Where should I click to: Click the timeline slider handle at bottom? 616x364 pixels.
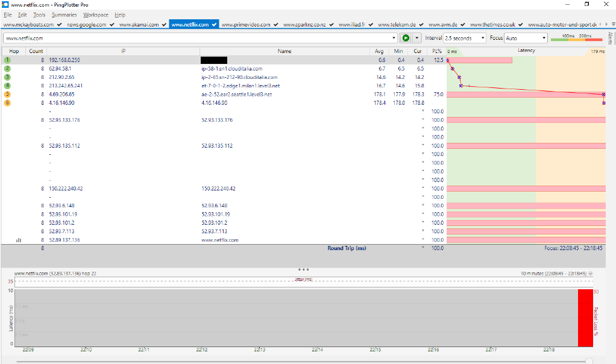pos(589,361)
